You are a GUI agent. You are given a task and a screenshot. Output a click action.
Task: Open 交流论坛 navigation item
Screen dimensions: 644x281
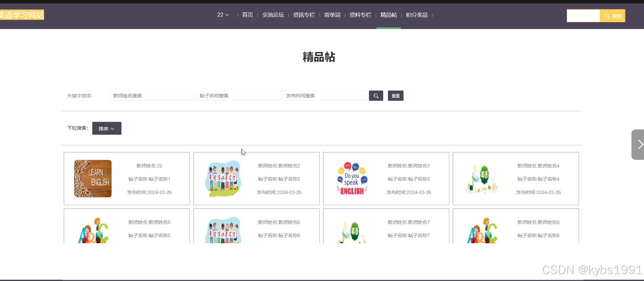click(x=273, y=15)
